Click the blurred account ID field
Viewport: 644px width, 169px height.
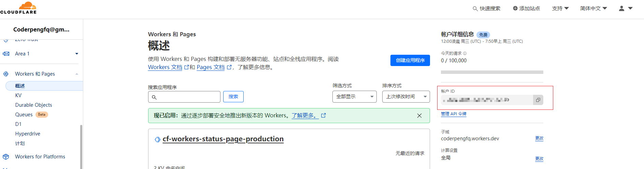point(487,100)
